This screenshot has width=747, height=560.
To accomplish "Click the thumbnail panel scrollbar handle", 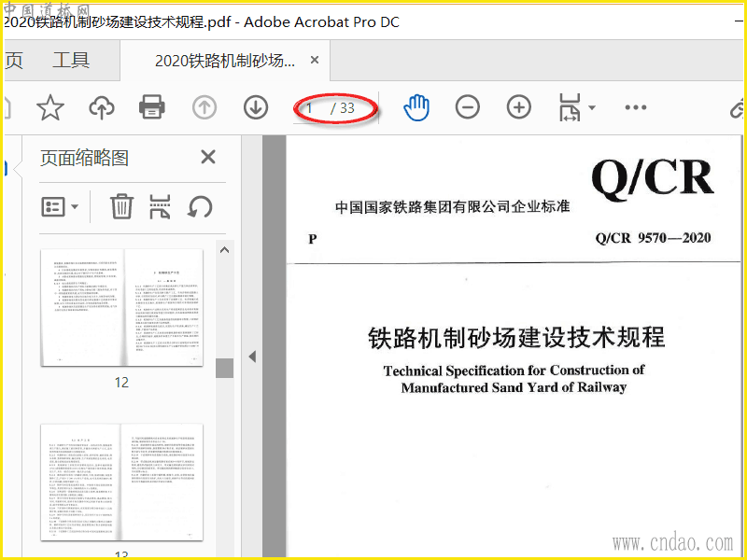I will [x=224, y=368].
